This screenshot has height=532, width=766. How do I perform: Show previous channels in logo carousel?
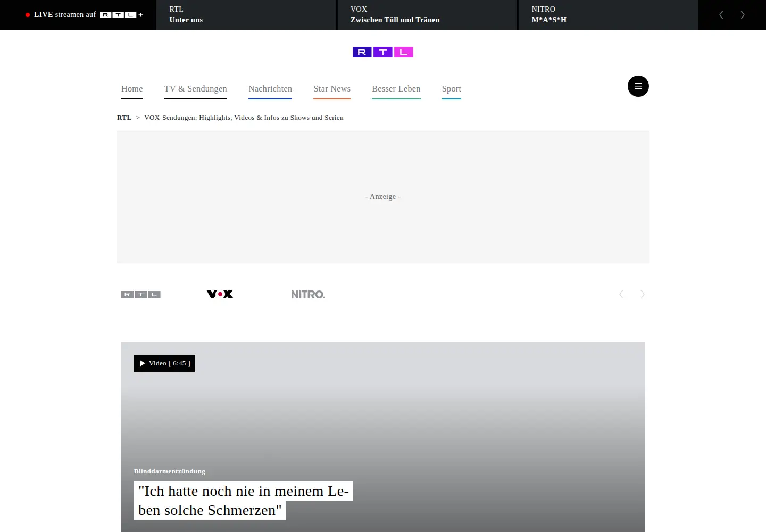pos(621,294)
